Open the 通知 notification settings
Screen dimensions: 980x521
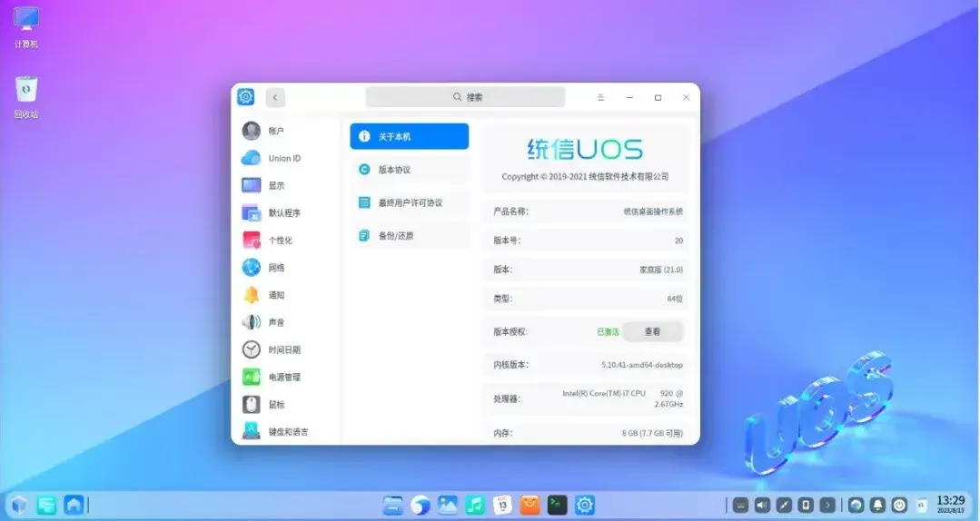tap(263, 295)
